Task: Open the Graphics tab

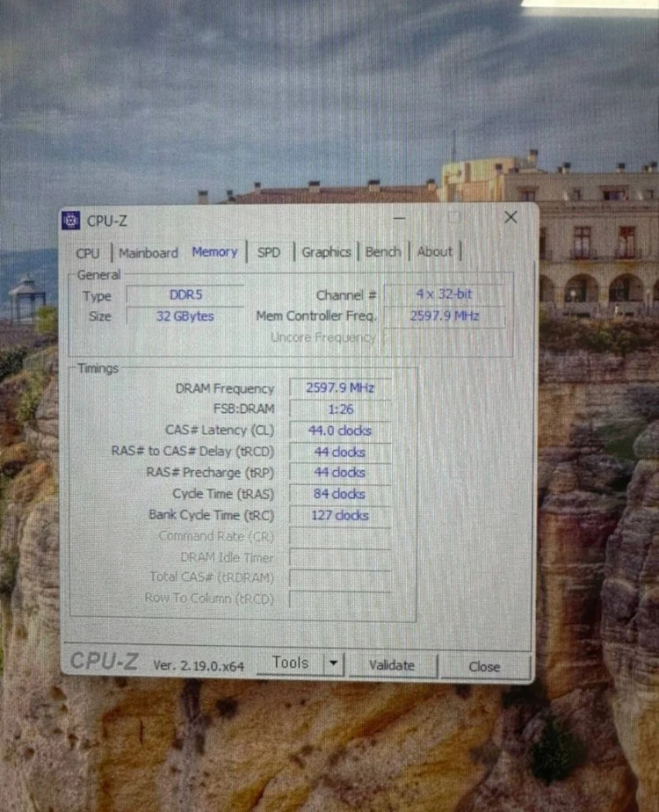Action: (x=326, y=252)
